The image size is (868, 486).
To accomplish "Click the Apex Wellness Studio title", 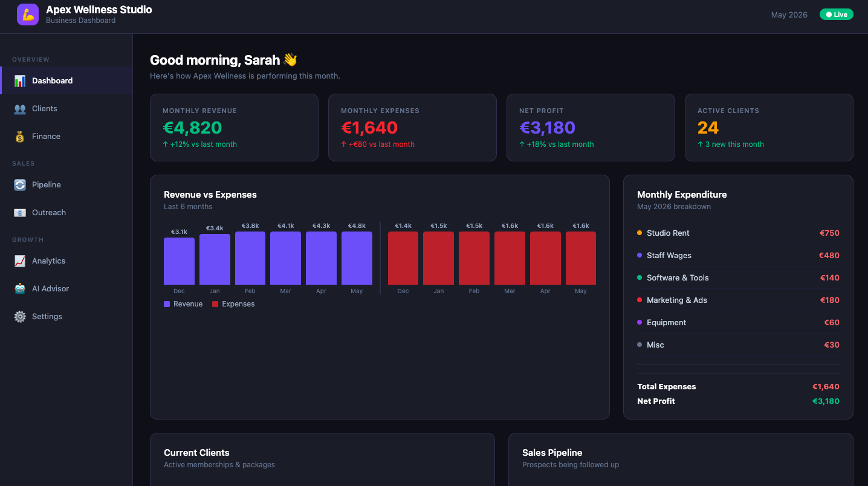I will (x=99, y=10).
